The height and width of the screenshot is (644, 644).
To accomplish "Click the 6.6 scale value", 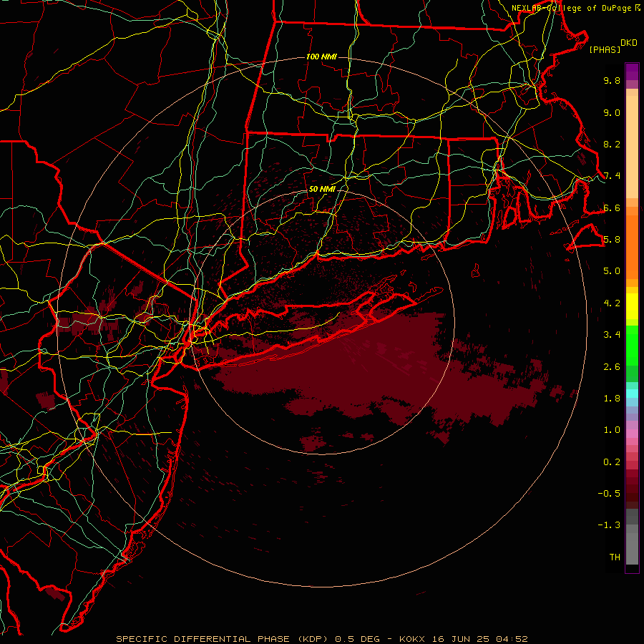I will click(612, 208).
